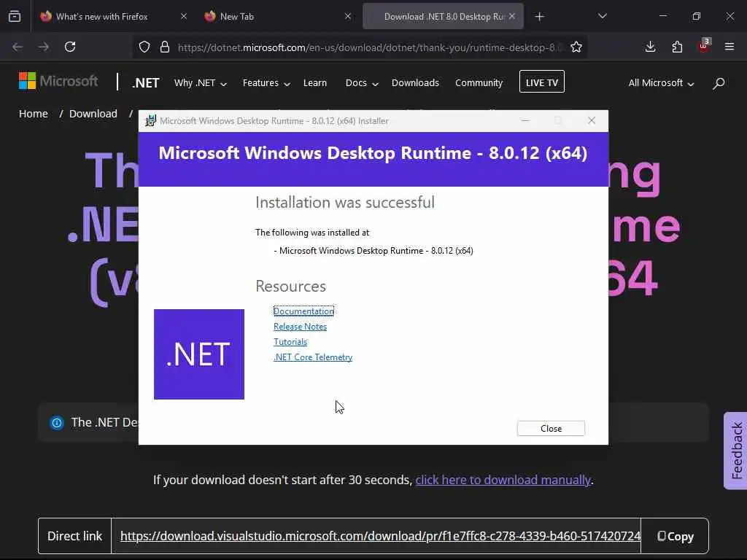Open the .NET home link

pos(146,83)
